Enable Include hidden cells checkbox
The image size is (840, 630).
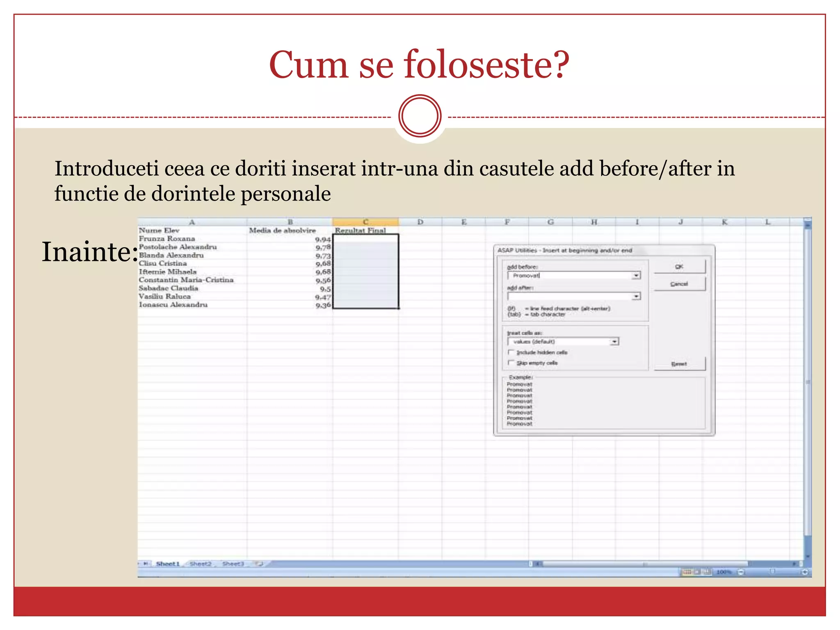point(511,352)
